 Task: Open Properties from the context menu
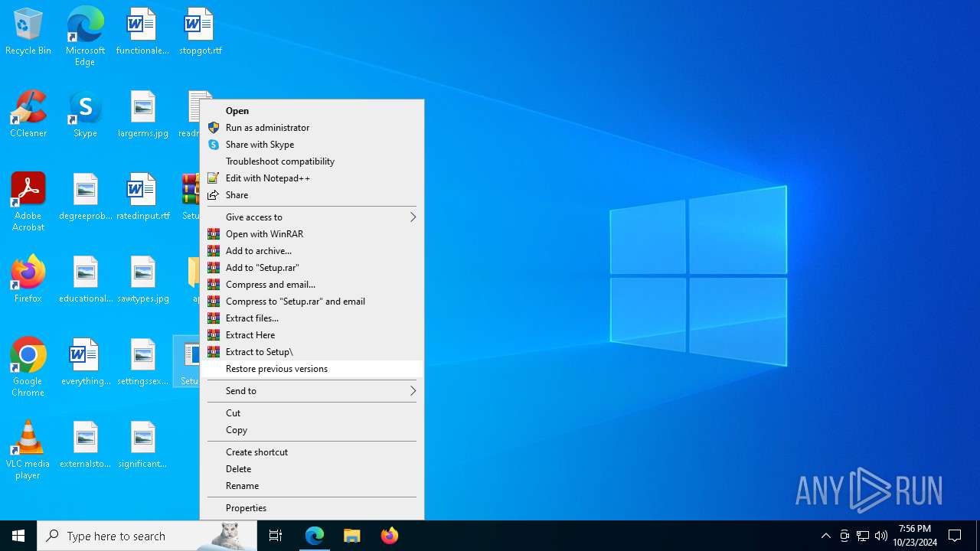pos(312,508)
